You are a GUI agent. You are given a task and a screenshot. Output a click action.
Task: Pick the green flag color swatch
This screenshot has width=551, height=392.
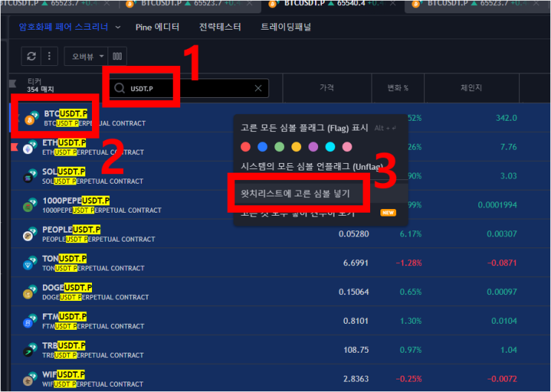(280, 147)
